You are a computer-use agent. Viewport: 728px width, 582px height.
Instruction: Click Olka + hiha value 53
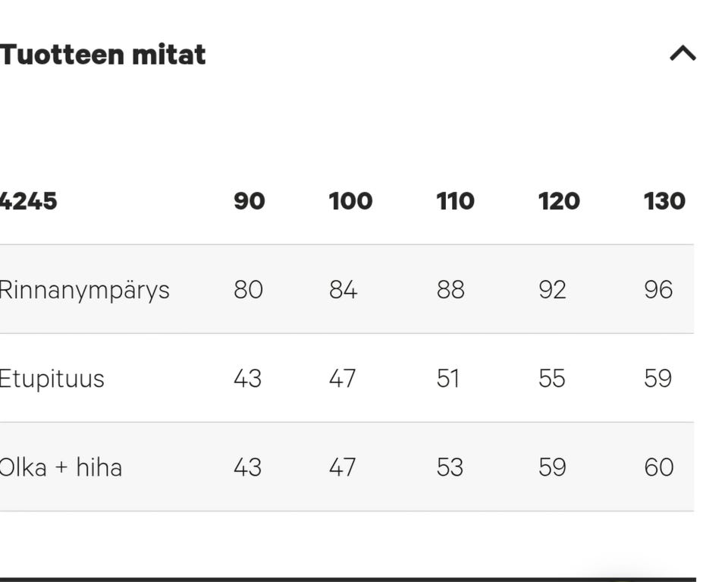450,467
